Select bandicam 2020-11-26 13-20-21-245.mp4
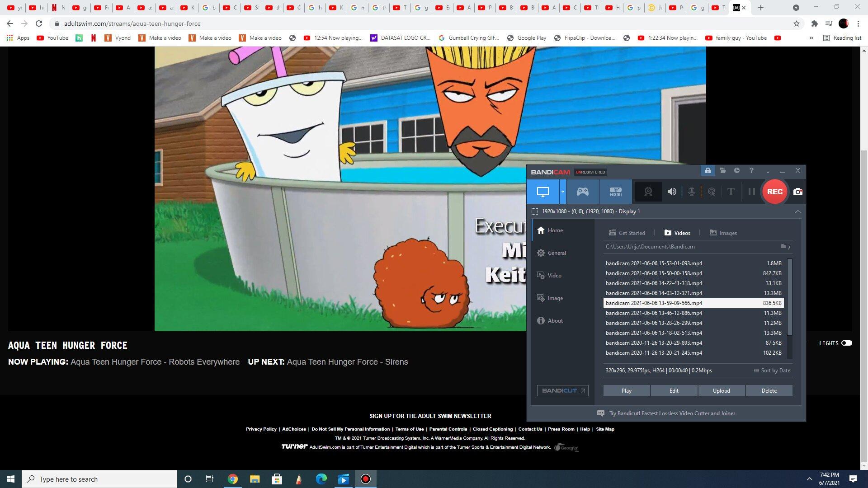This screenshot has height=488, width=868. (x=693, y=353)
